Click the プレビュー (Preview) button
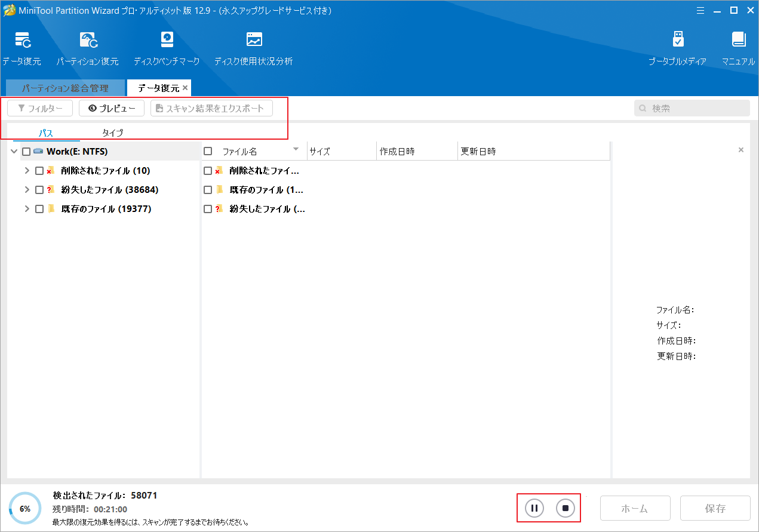The image size is (759, 532). [x=112, y=108]
